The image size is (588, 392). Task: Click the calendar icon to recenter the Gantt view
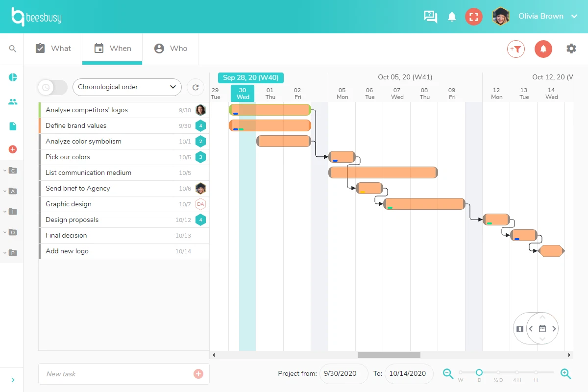click(x=542, y=329)
